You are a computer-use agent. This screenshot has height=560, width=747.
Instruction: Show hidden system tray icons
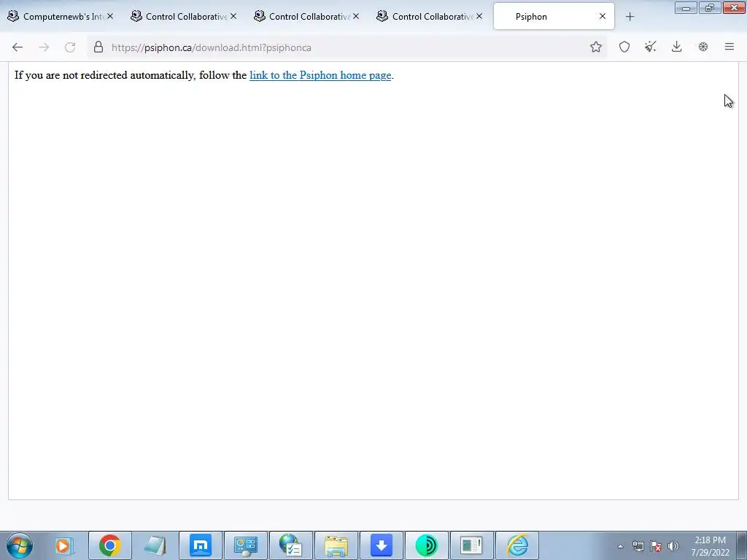620,546
